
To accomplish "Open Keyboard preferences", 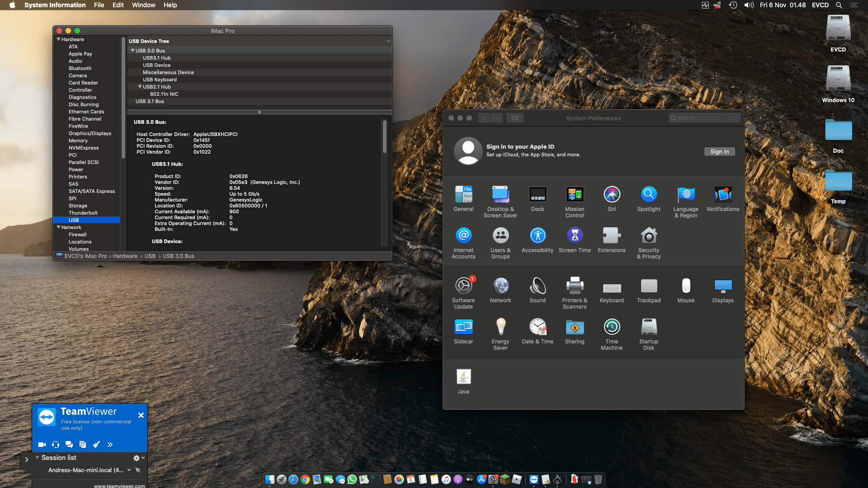I will (x=612, y=290).
